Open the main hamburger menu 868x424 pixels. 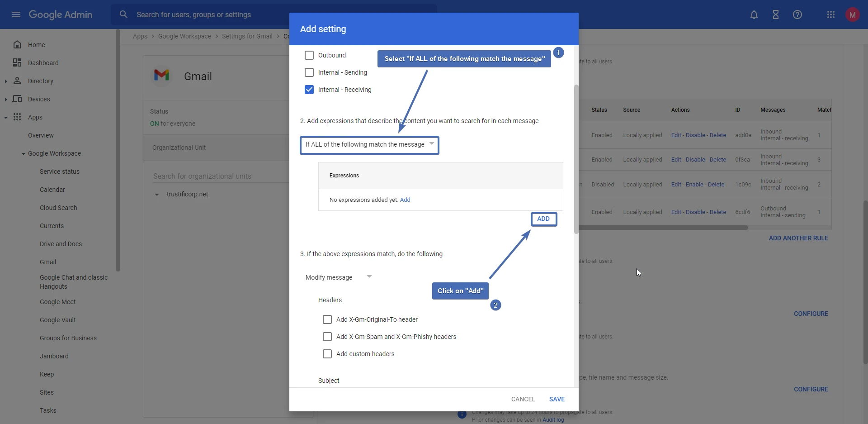click(x=16, y=14)
